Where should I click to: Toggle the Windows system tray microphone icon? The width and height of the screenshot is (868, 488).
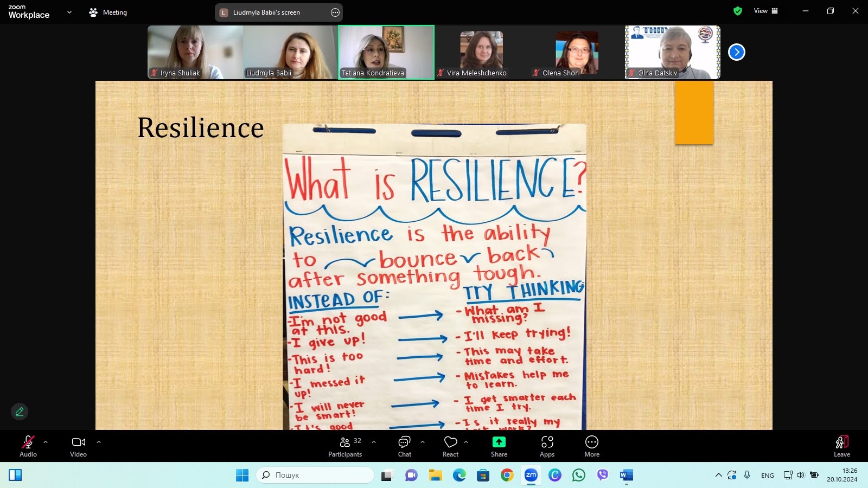pyautogui.click(x=747, y=475)
